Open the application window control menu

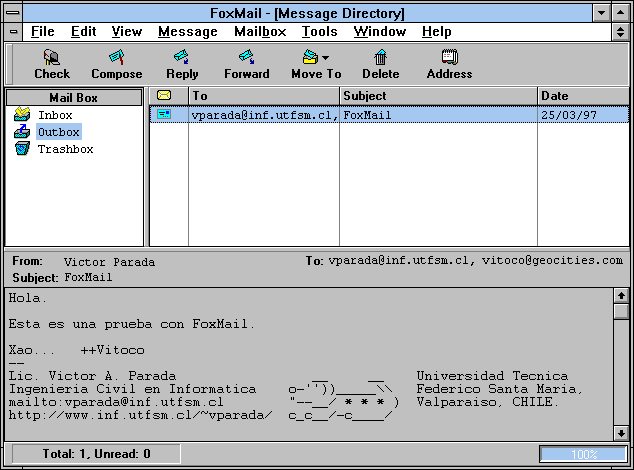(x=13, y=13)
